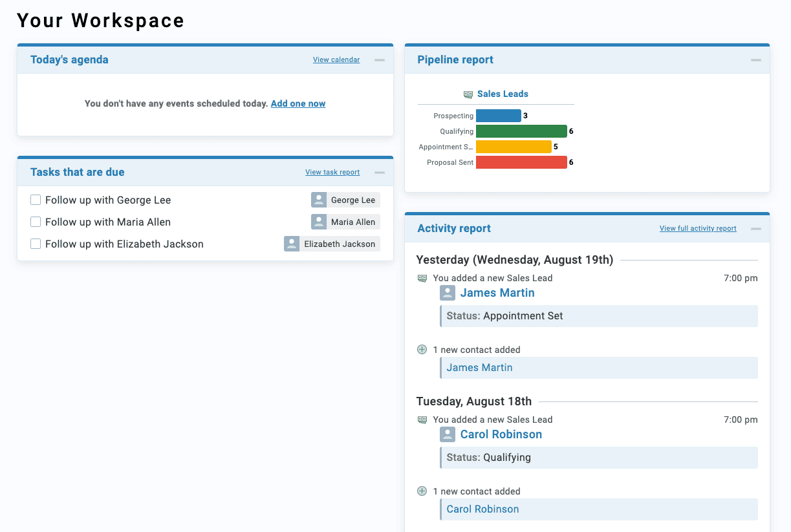Check off Follow up with George Lee
Viewport: 791px width, 532px height.
click(36, 200)
